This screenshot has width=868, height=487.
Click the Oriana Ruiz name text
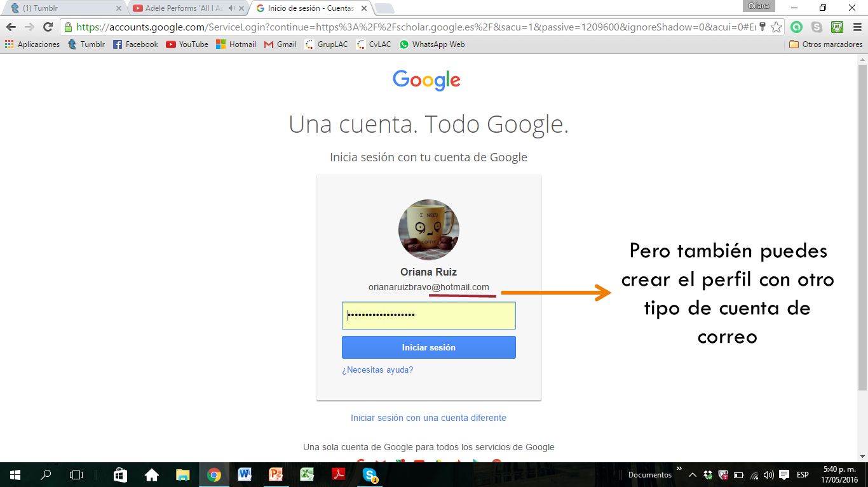tap(429, 272)
